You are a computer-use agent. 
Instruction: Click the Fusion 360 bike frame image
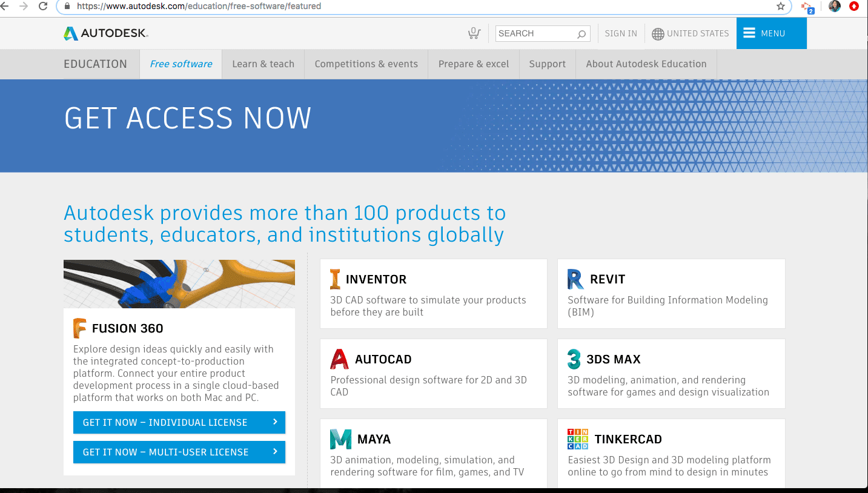179,284
